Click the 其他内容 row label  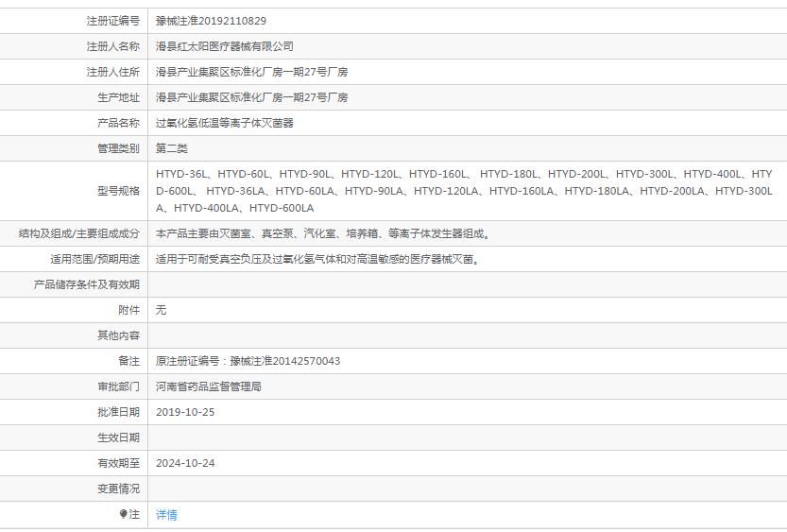click(118, 335)
